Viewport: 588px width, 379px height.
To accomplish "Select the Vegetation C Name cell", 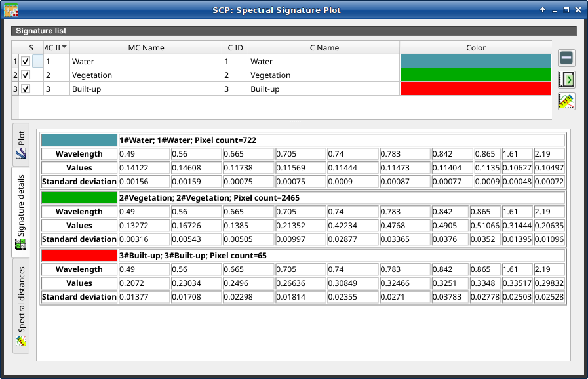I will click(x=324, y=75).
